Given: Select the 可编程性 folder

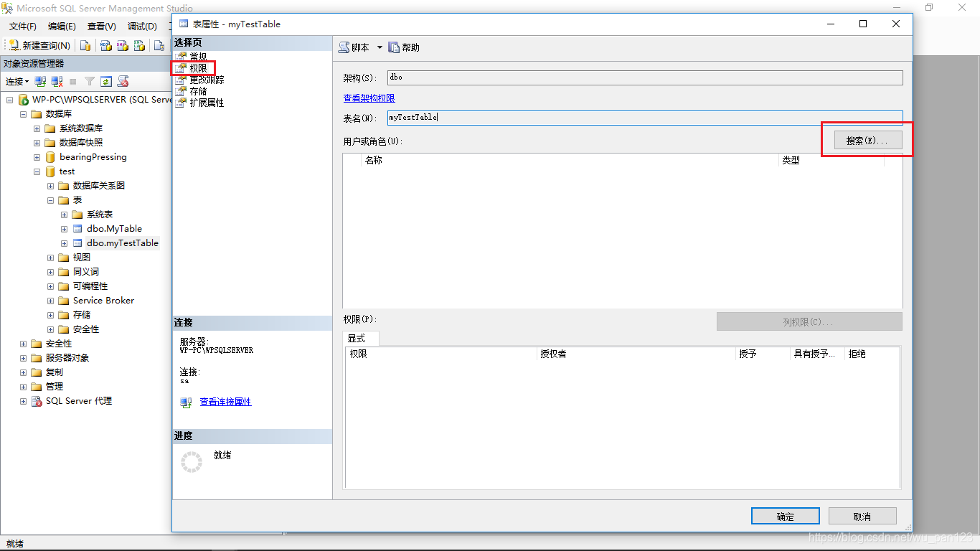Looking at the screenshot, I should pyautogui.click(x=90, y=286).
